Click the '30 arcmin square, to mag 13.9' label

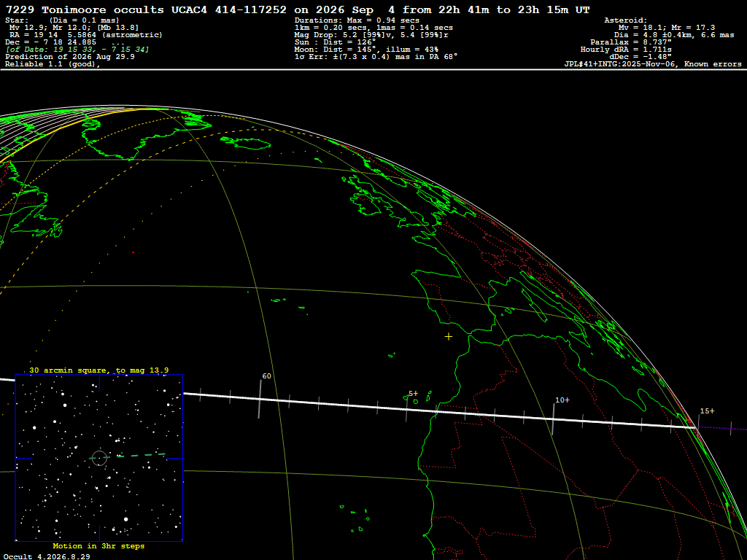tap(99, 370)
